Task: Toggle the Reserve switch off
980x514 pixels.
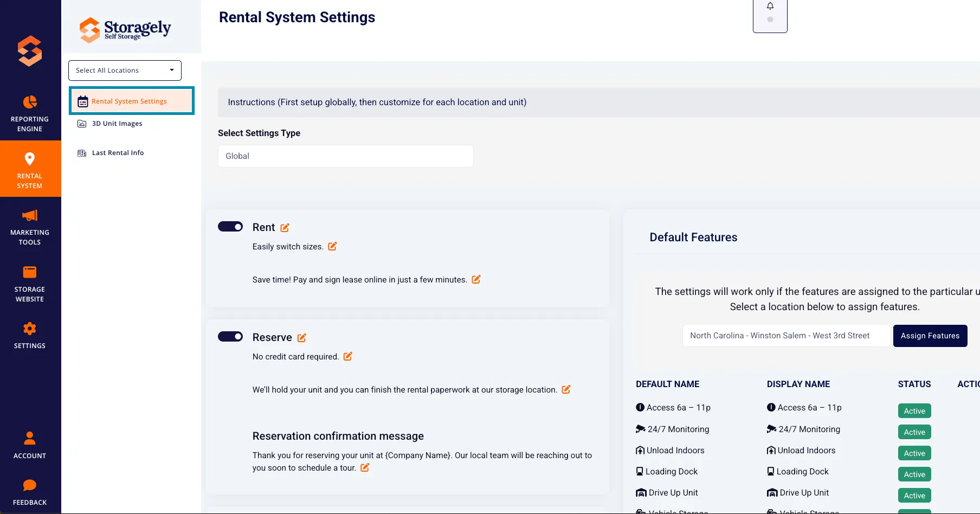Action: pyautogui.click(x=230, y=337)
